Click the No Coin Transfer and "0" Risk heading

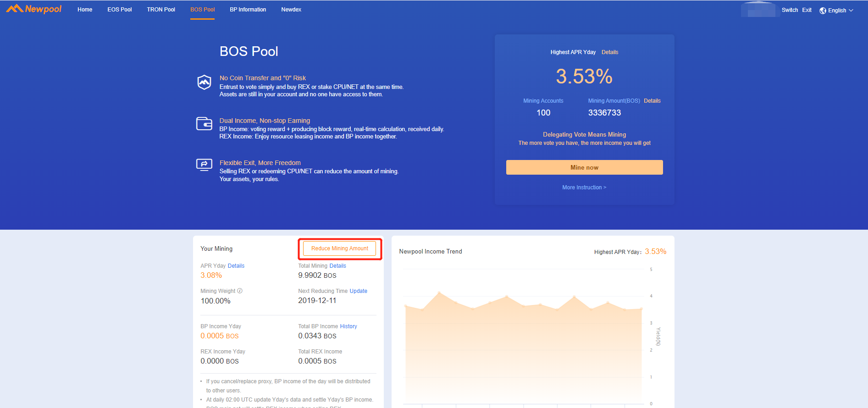(x=263, y=78)
